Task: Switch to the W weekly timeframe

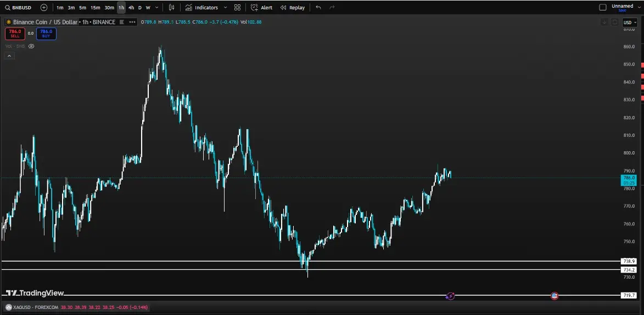Action: click(148, 7)
